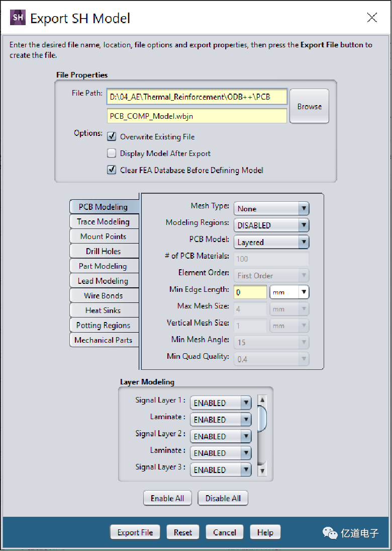Screen dimensions: 392x551
Task: Open the PCB Model dropdown
Action: click(x=271, y=242)
